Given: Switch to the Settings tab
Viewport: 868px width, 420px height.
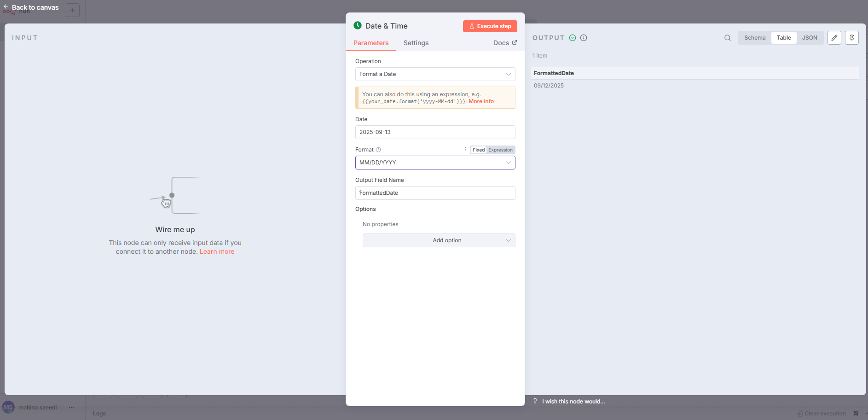Looking at the screenshot, I should pyautogui.click(x=416, y=43).
